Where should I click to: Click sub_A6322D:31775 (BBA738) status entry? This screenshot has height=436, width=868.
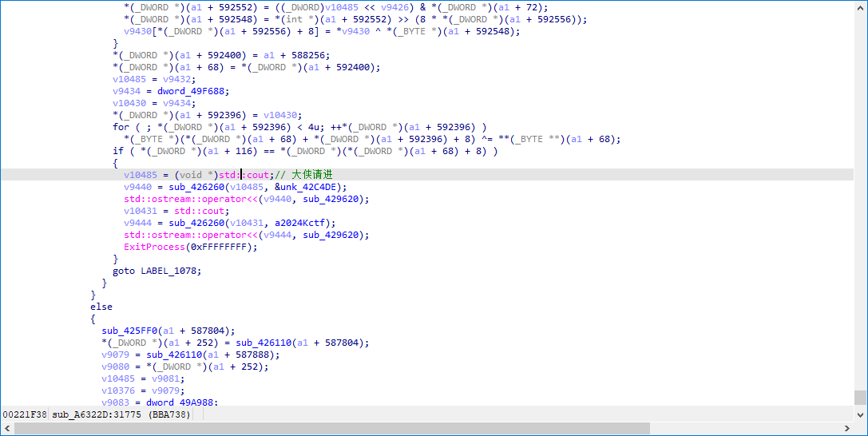pos(121,414)
